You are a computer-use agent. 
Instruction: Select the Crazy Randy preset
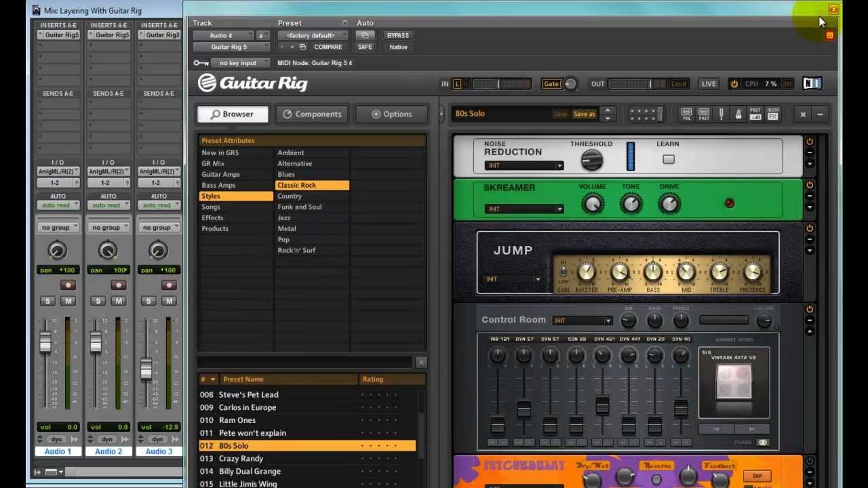click(x=307, y=458)
